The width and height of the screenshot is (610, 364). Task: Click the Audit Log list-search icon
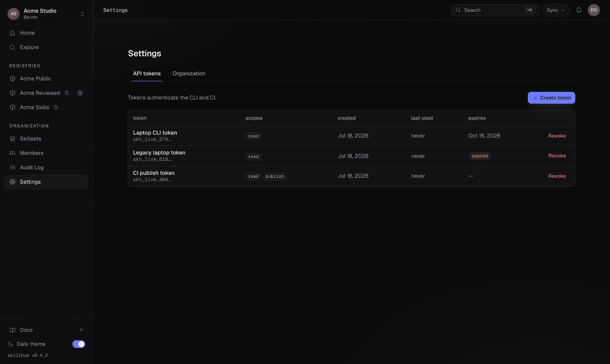[12, 168]
